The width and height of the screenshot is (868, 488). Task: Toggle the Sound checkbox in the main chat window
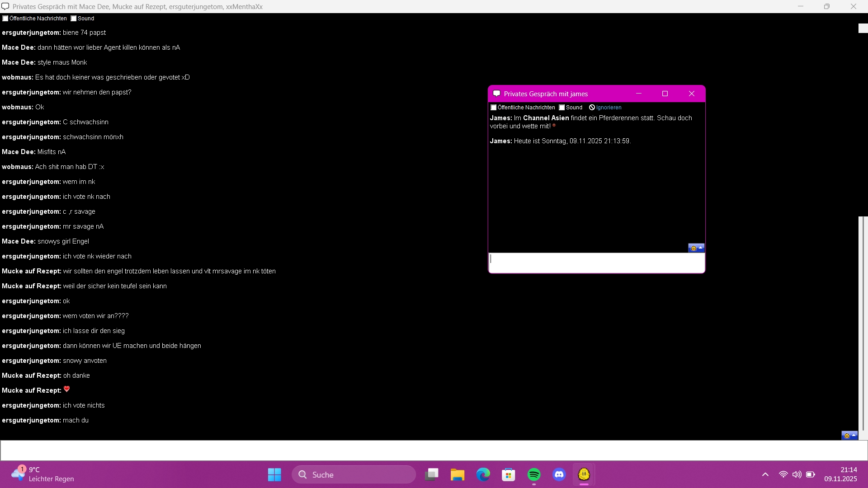point(74,19)
